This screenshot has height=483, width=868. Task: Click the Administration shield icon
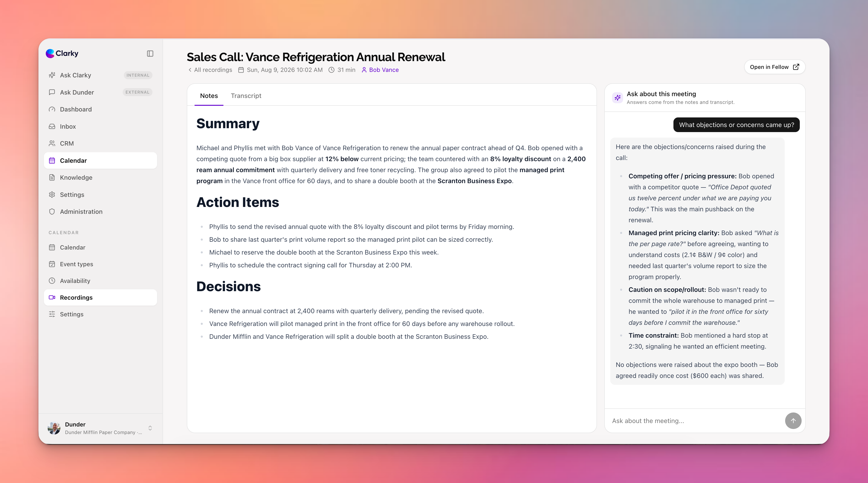(x=52, y=211)
